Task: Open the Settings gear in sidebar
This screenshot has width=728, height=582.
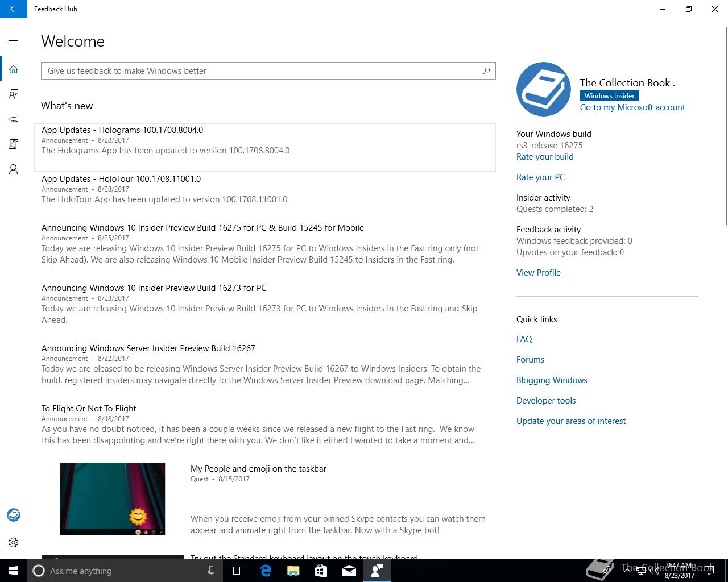Action: pyautogui.click(x=14, y=543)
